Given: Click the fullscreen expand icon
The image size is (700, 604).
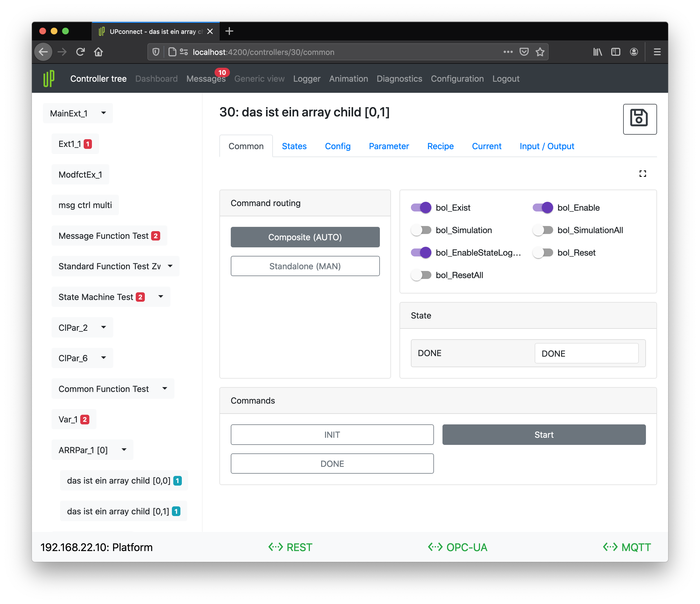Looking at the screenshot, I should click(x=642, y=174).
